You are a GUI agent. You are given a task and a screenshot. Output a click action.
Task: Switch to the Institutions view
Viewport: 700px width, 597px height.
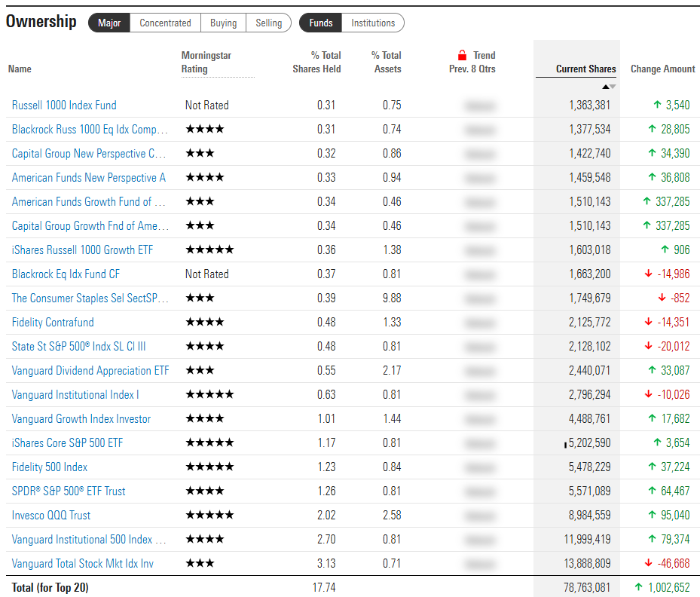(x=373, y=23)
